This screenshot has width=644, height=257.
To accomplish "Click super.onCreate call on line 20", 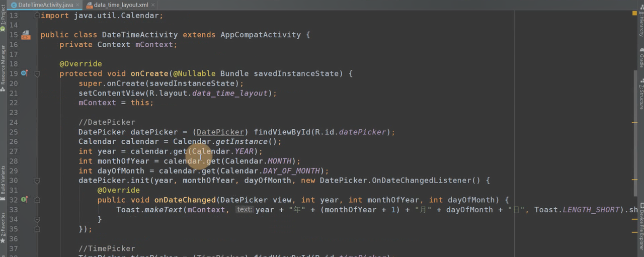I will point(161,83).
